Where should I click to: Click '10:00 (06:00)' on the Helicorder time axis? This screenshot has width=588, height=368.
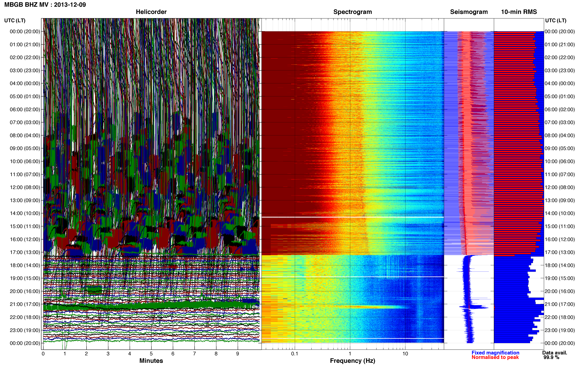(25, 161)
